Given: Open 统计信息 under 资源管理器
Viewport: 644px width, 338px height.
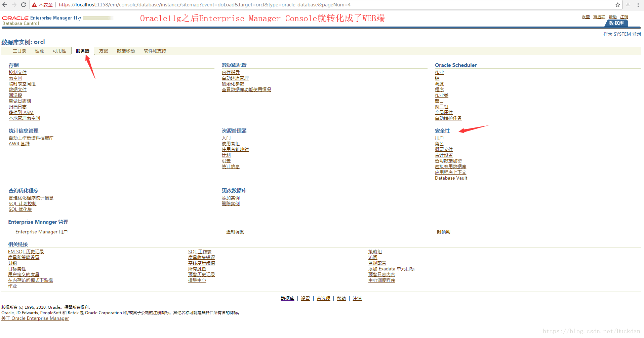Looking at the screenshot, I should pyautogui.click(x=231, y=167).
